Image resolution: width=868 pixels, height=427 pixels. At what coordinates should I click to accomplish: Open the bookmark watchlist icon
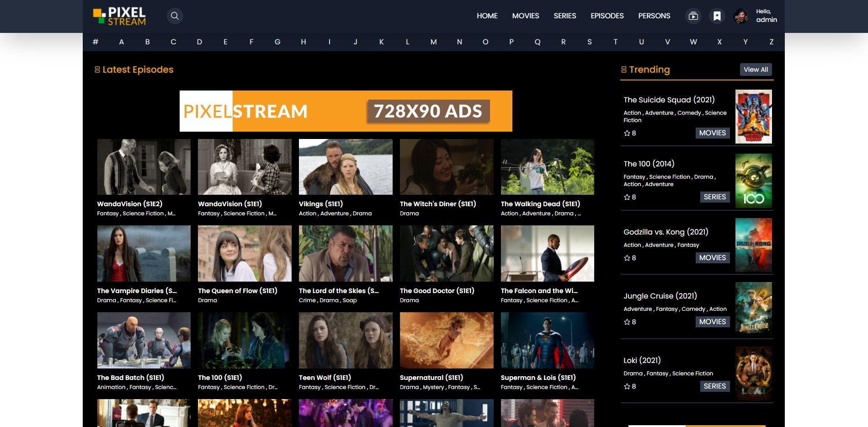tap(717, 16)
